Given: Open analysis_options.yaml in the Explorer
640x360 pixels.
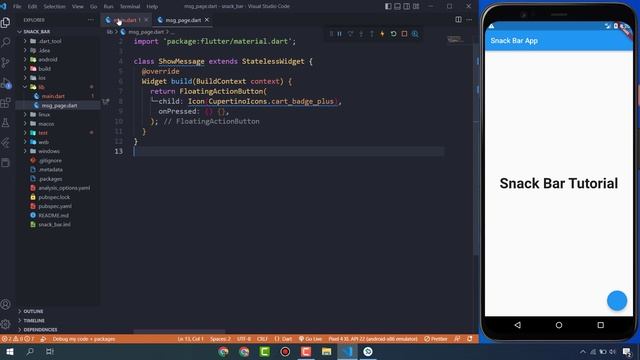Looking at the screenshot, I should point(64,188).
